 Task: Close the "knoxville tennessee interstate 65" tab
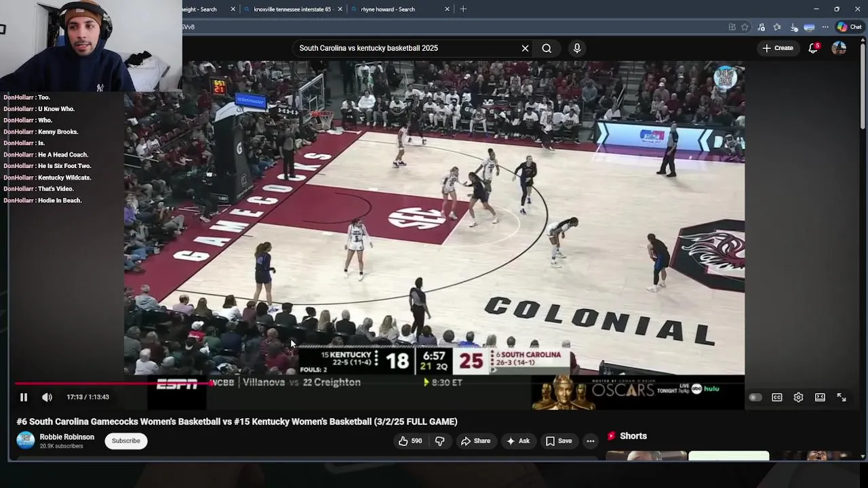(x=340, y=9)
